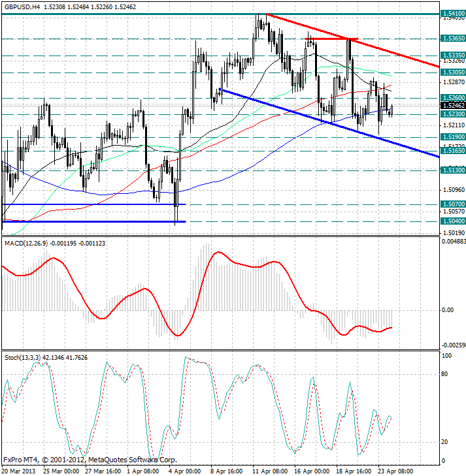The width and height of the screenshot is (466, 476).
Task: Click the 20 Mar 2013 date label
Action: click(19, 471)
